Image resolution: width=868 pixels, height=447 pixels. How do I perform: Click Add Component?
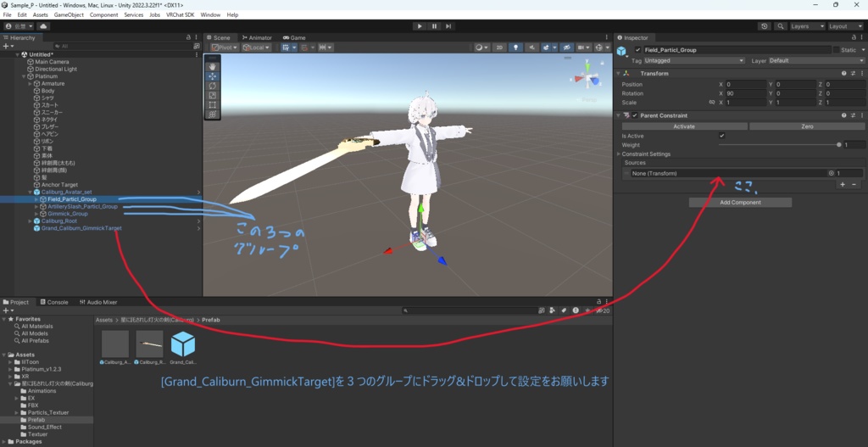pyautogui.click(x=740, y=202)
